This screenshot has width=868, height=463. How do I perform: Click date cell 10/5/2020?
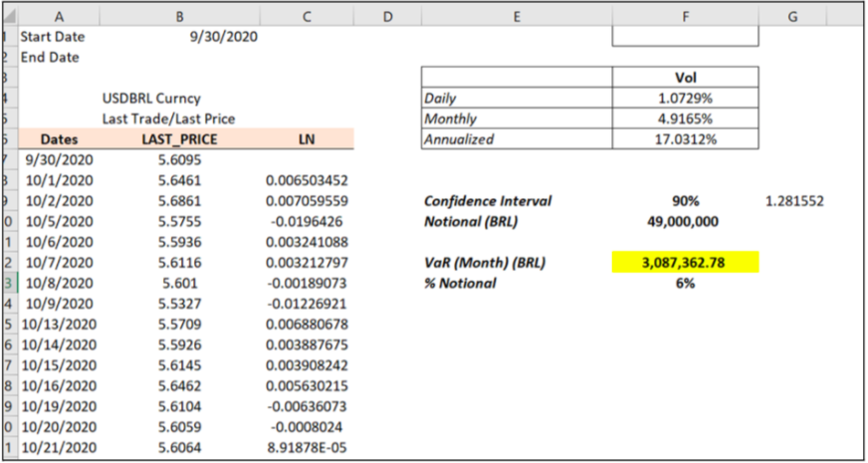click(60, 221)
